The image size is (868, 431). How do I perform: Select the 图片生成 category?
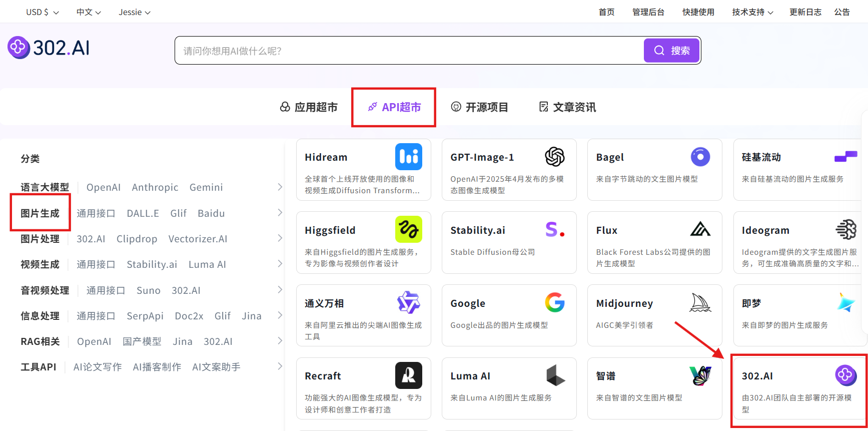click(40, 213)
